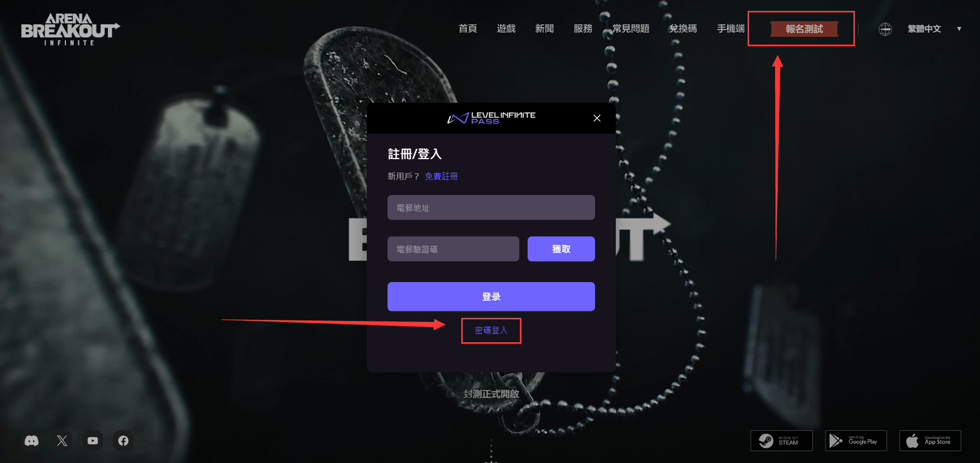Click the Arena Breakout Infinite logo
The width and height of the screenshot is (980, 463).
(70, 30)
